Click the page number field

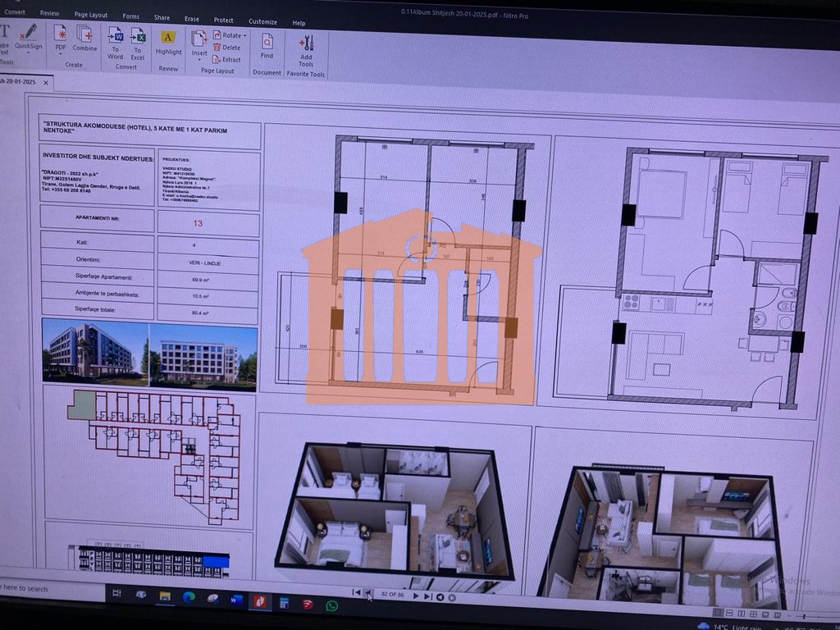pyautogui.click(x=393, y=594)
